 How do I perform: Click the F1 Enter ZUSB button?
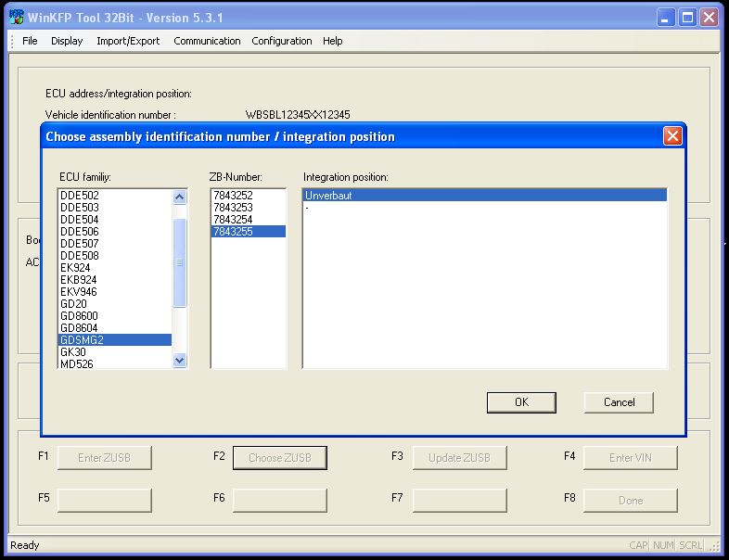(105, 458)
